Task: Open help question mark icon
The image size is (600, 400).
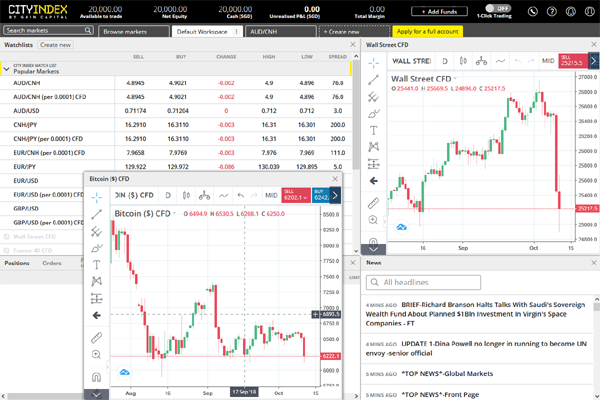Action: (x=551, y=11)
